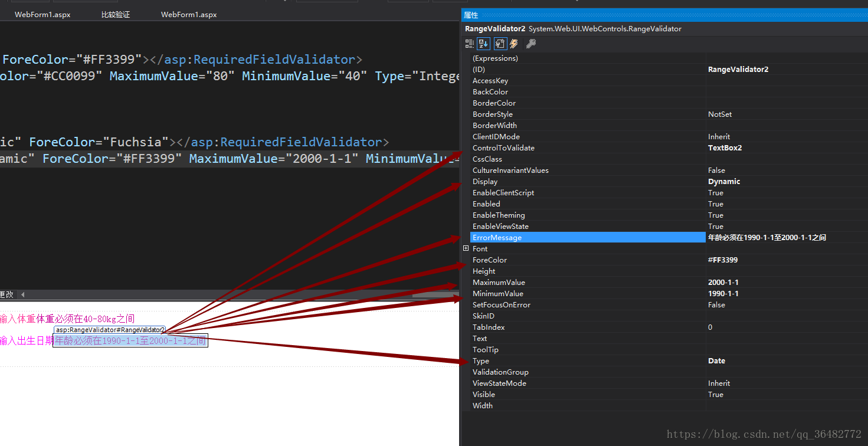Edit the ForeColor #FF3399 value

pos(723,260)
